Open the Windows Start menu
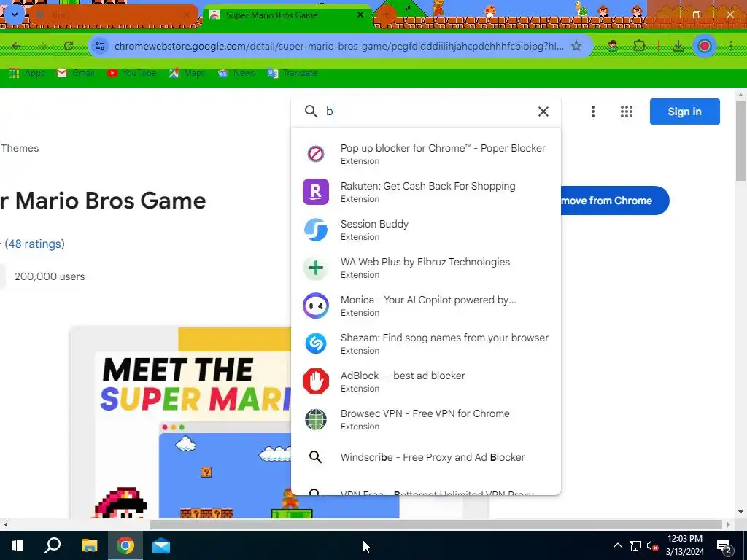Viewport: 747px width, 560px height. coord(18,545)
